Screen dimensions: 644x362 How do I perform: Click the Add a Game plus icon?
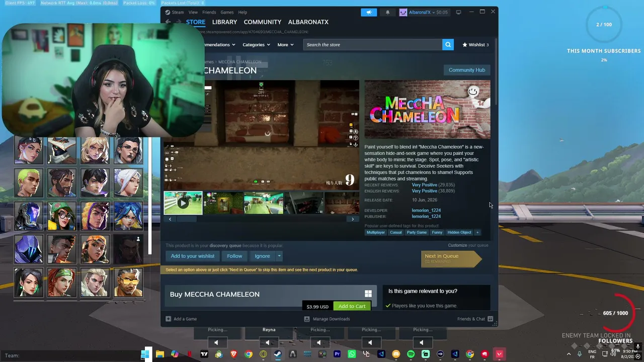(x=169, y=319)
